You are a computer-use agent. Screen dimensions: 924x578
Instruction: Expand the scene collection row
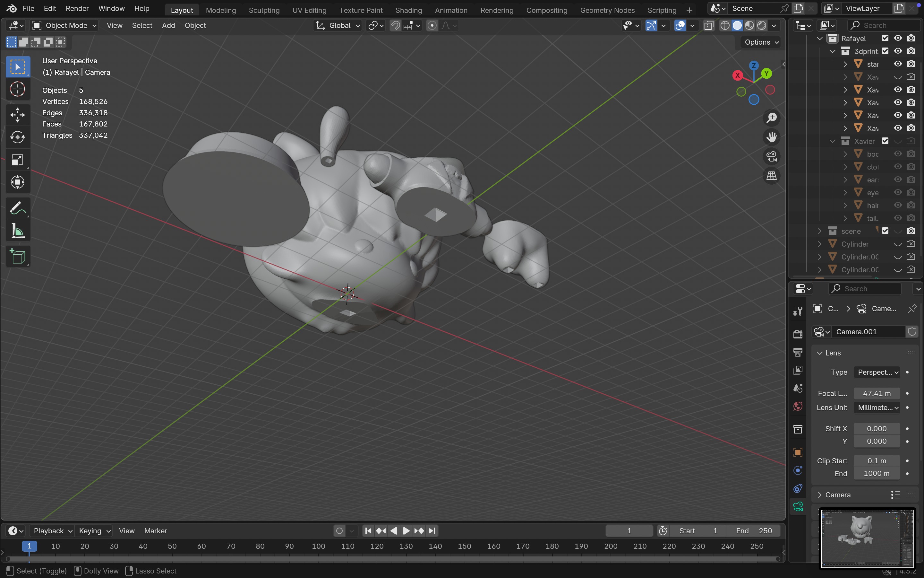click(819, 231)
